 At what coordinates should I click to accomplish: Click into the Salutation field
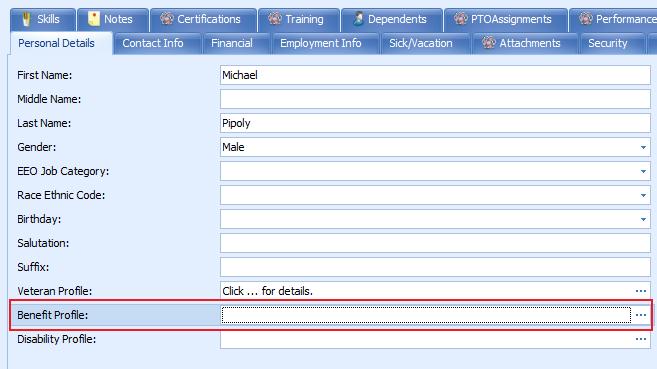[435, 243]
